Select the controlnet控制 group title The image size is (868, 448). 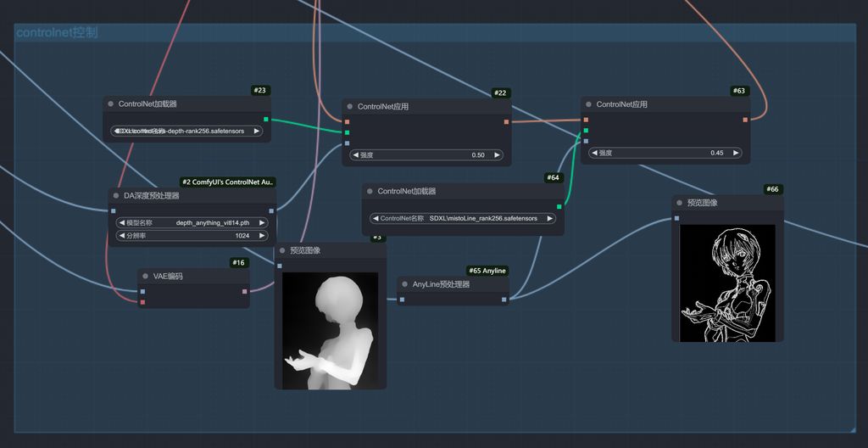point(57,33)
